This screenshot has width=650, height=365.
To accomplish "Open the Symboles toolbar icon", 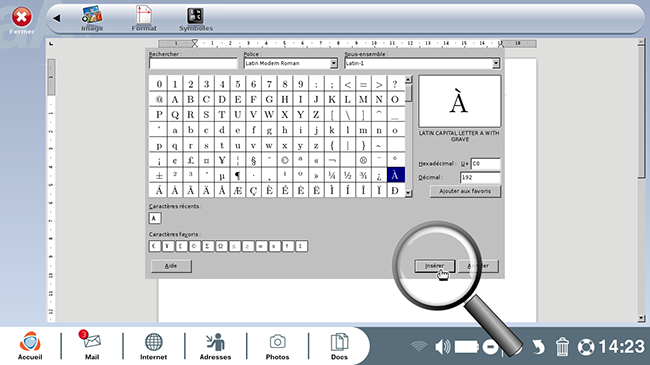I will pos(196,19).
